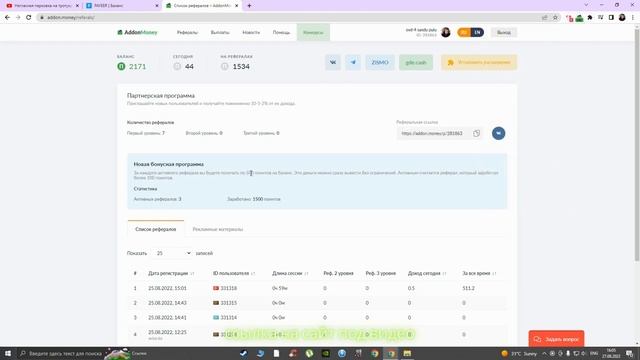Click the ZISMO partner button
This screenshot has width=640, height=360.
(380, 62)
